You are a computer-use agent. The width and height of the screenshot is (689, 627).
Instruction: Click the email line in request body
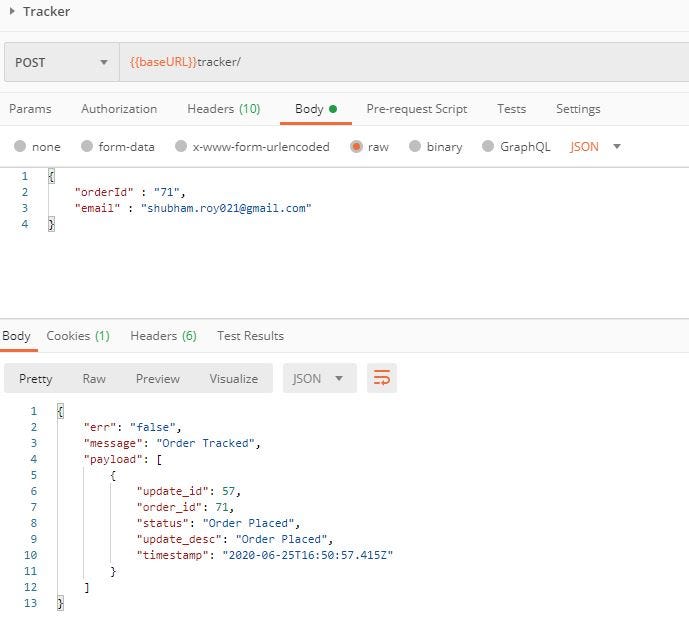point(193,208)
